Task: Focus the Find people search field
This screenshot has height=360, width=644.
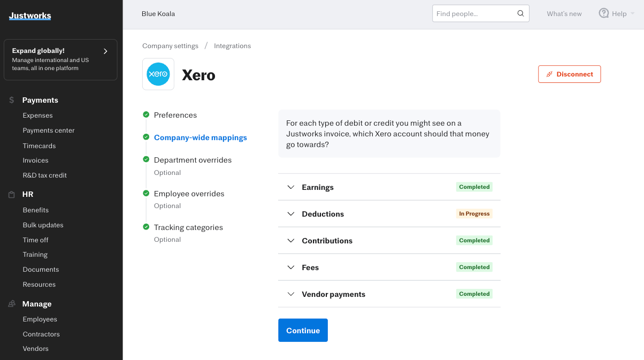Action: point(474,14)
